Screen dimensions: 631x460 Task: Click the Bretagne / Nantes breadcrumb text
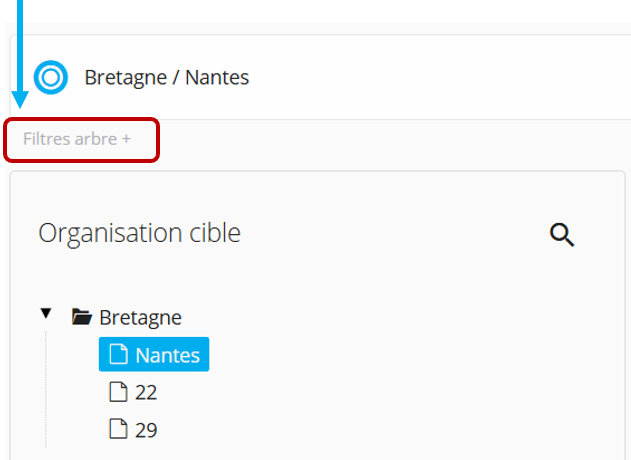coord(166,77)
